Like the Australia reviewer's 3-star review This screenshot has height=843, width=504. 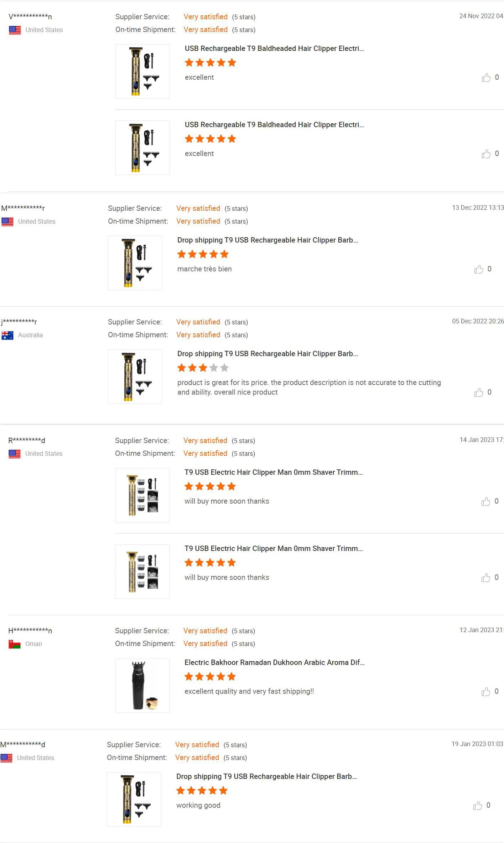pos(478,392)
